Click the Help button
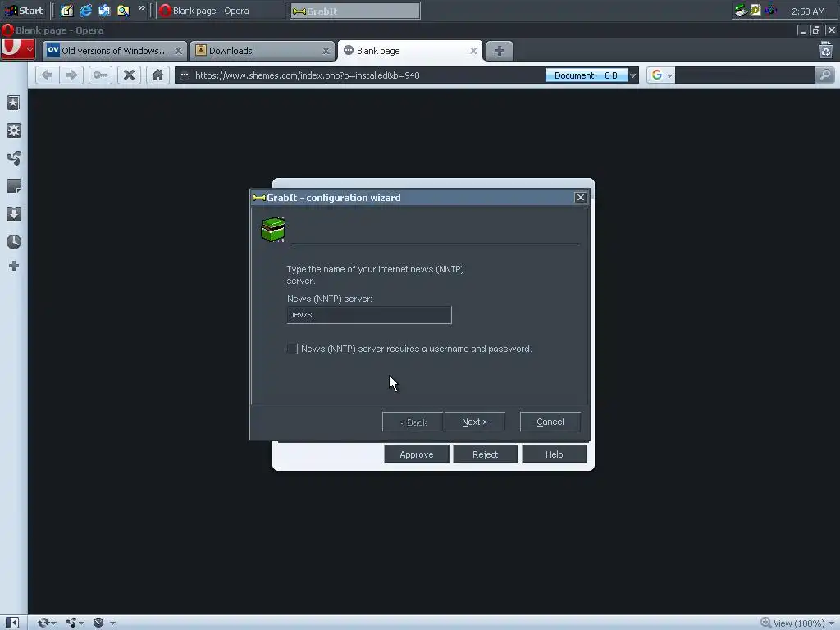 tap(555, 454)
